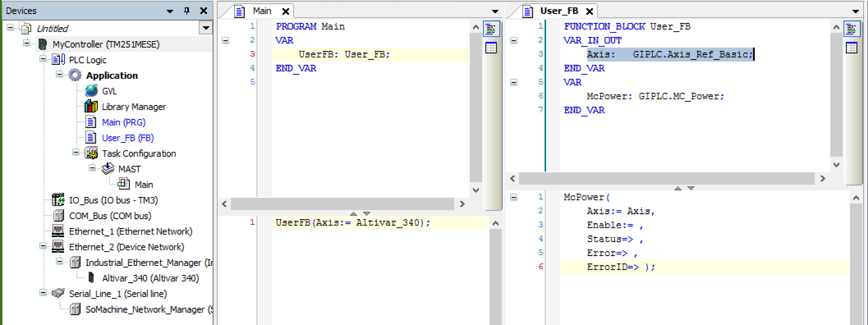Activate the User_FB editor tab
Image resolution: width=868 pixels, height=325 pixels.
(559, 11)
